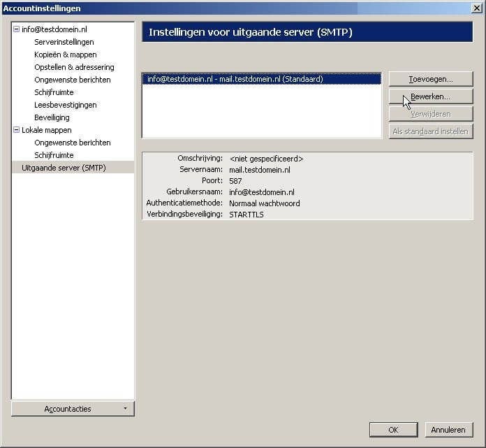
Task: Collapse the Lokale mappen tree node
Action: click(17, 130)
